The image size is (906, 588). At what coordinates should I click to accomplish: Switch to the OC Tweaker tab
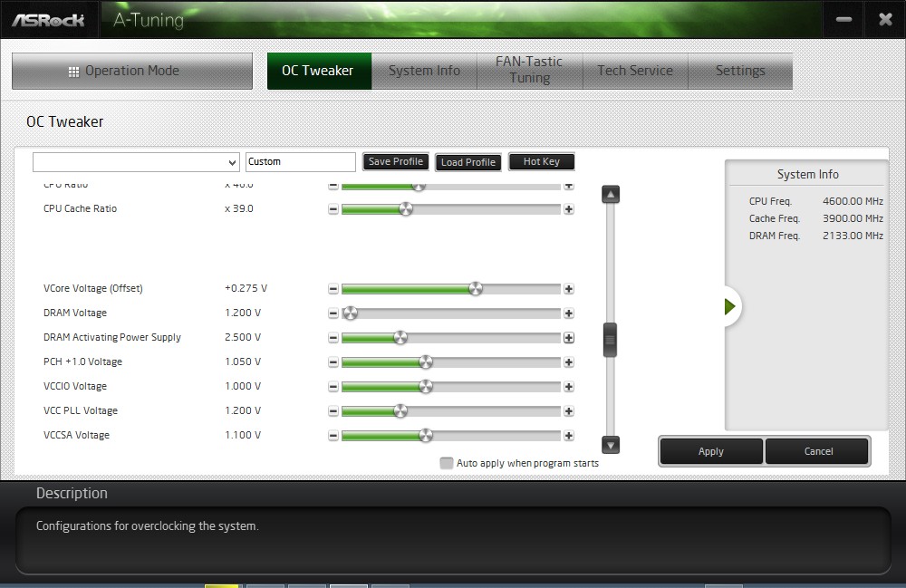tap(319, 71)
